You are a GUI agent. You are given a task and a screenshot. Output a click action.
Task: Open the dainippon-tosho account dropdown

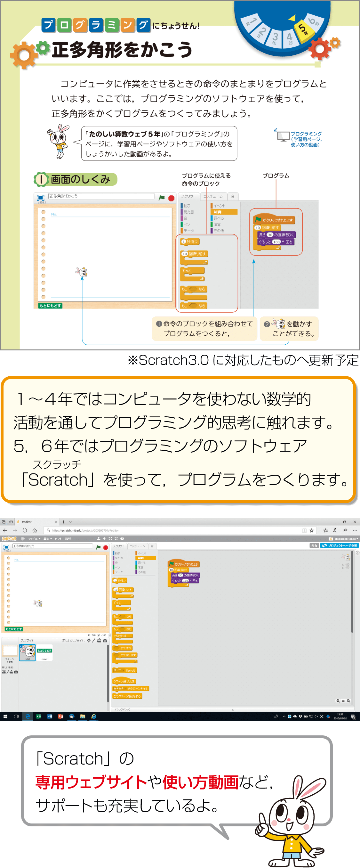(346, 539)
